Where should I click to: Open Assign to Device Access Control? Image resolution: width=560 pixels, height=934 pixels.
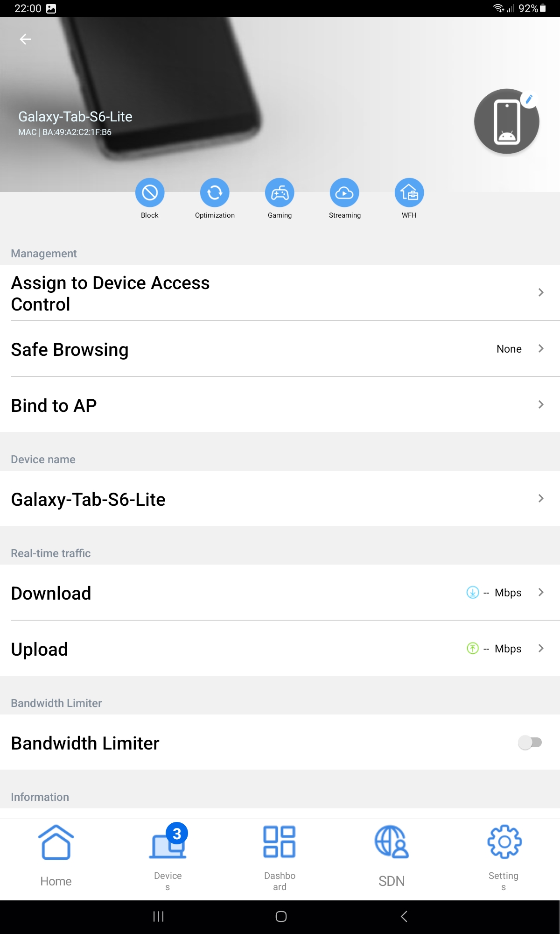280,293
